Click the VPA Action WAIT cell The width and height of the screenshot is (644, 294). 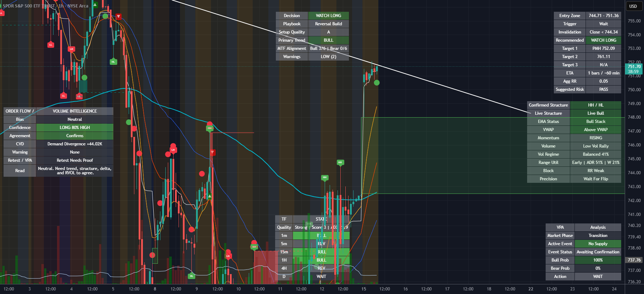coord(598,277)
